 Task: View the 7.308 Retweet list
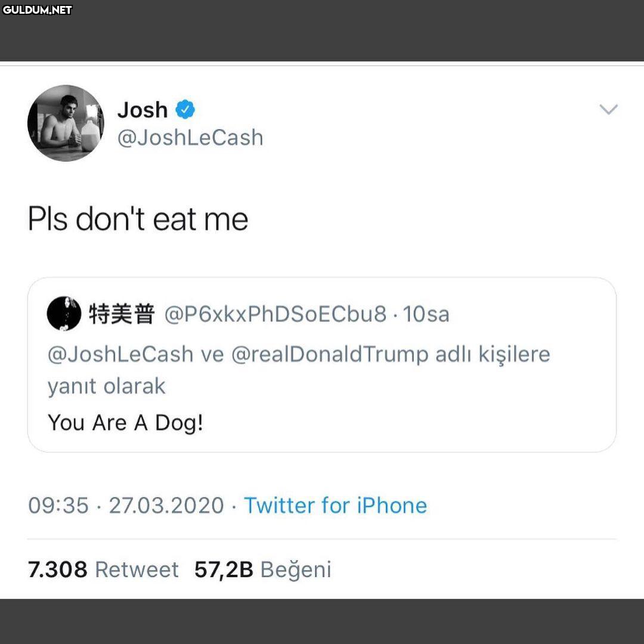coord(103,569)
